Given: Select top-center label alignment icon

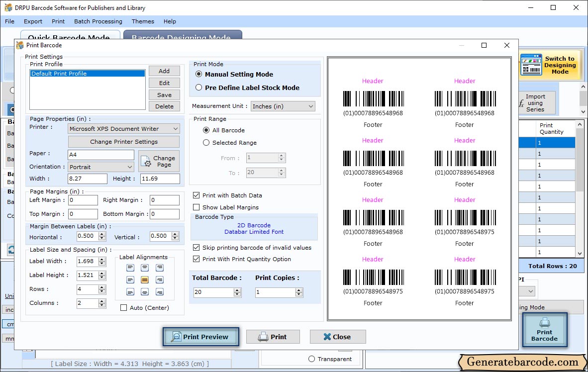Looking at the screenshot, I should click(x=145, y=268).
